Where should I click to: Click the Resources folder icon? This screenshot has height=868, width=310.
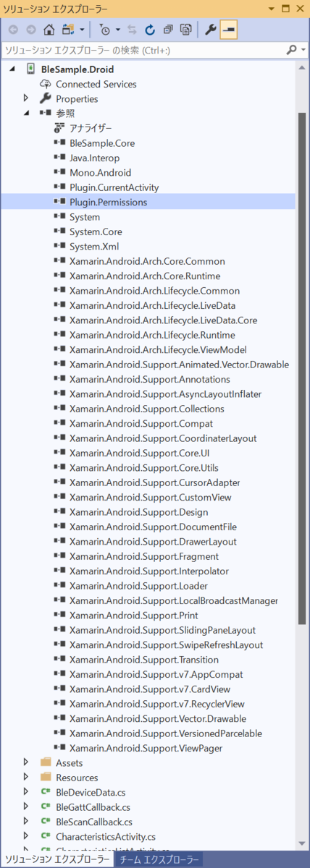[x=46, y=778]
